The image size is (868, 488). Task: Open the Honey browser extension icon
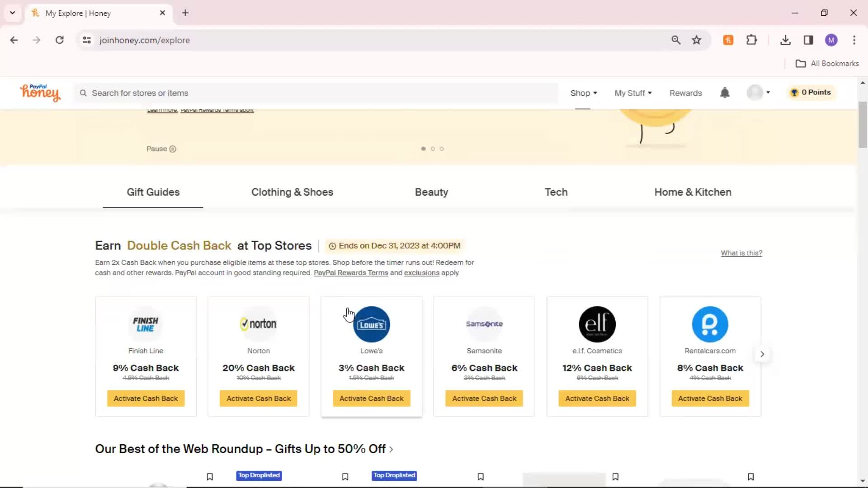(x=728, y=40)
